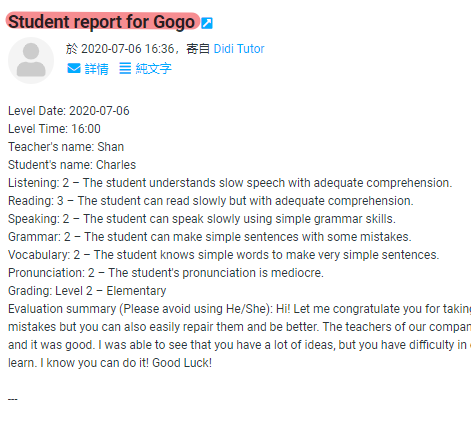This screenshot has width=471, height=425.
Task: Click the Reading score line
Action: (211, 201)
